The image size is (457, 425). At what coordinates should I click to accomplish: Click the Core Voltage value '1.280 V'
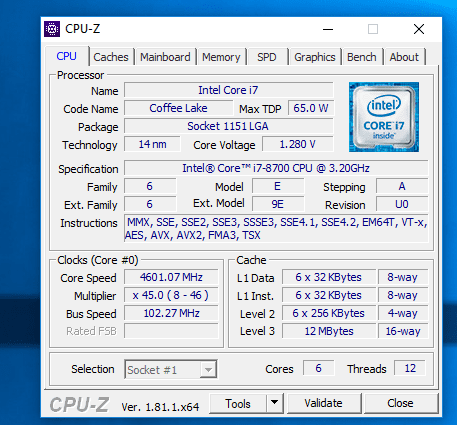298,144
